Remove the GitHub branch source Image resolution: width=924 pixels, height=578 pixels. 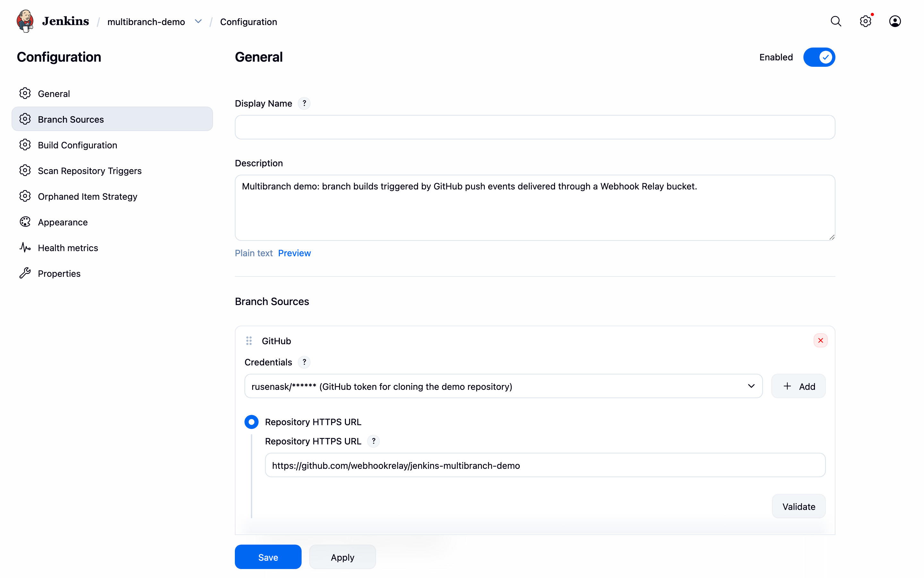coord(820,341)
